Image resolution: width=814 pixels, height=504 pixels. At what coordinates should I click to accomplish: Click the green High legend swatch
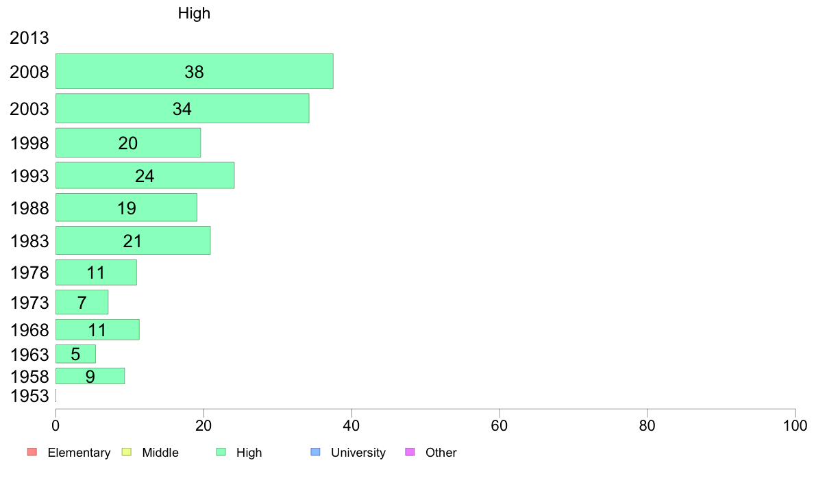(x=221, y=452)
